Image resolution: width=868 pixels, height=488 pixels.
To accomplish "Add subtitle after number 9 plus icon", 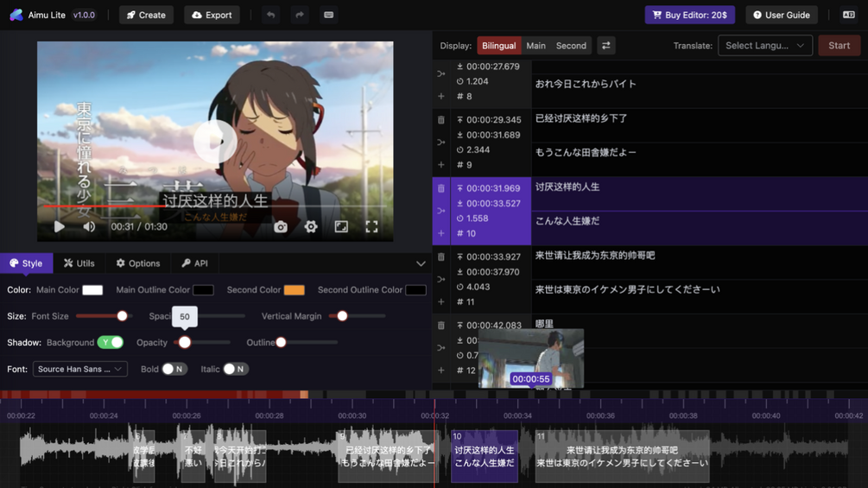I will point(441,165).
